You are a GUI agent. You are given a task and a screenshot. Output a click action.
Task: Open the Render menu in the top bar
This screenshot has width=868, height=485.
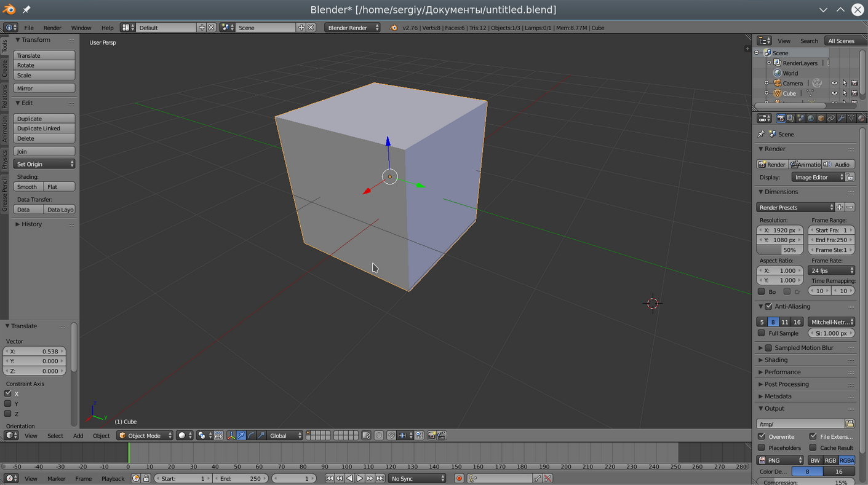click(52, 28)
